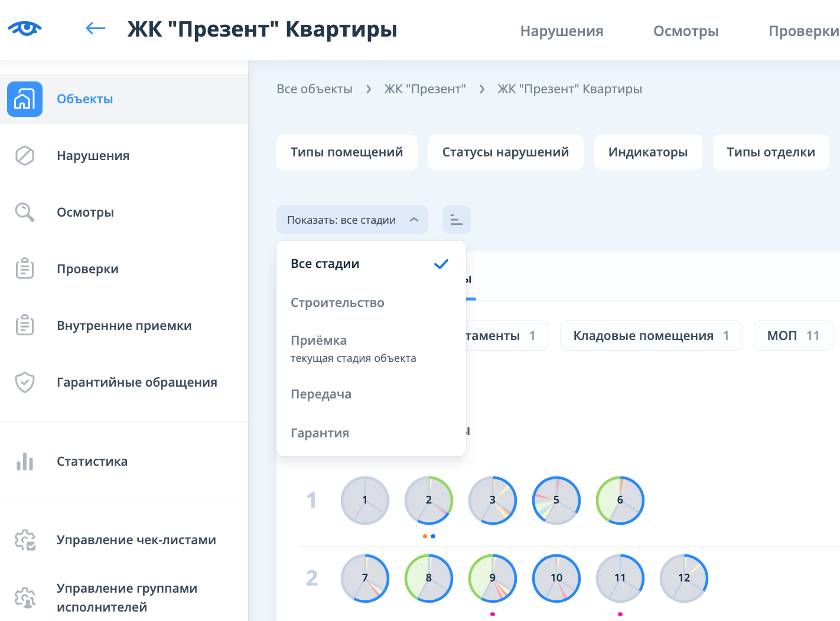Open Нарушения tab in header
The height and width of the screenshot is (621, 840).
[x=561, y=31]
